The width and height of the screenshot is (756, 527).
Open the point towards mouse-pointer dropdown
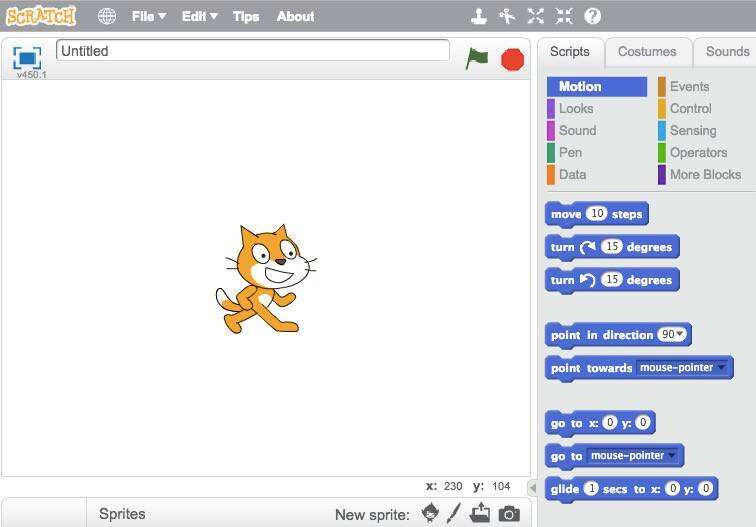(x=721, y=368)
